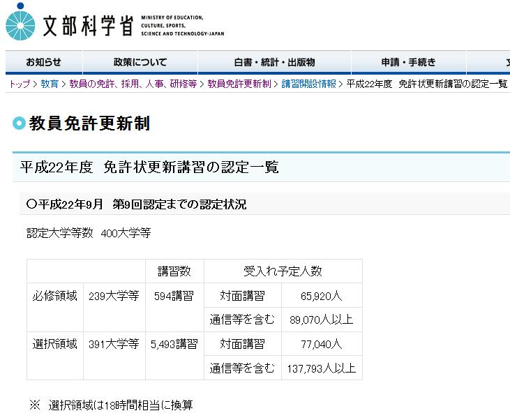Click the MEXT circular logo icon

pyautogui.click(x=20, y=22)
